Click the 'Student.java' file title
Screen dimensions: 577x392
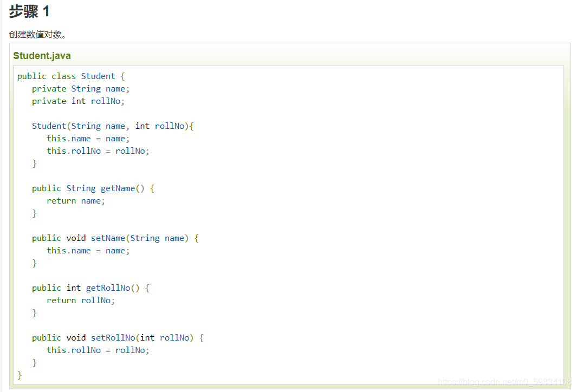pyautogui.click(x=42, y=56)
